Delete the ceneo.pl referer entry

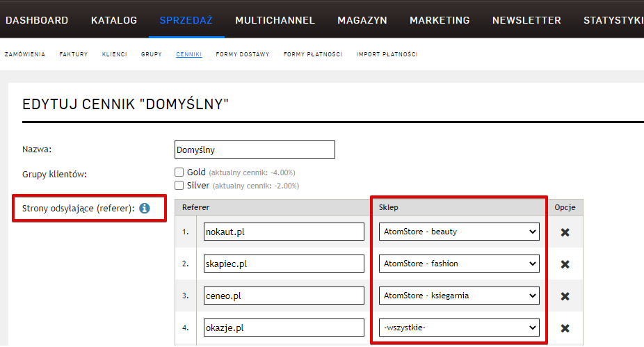tap(565, 296)
